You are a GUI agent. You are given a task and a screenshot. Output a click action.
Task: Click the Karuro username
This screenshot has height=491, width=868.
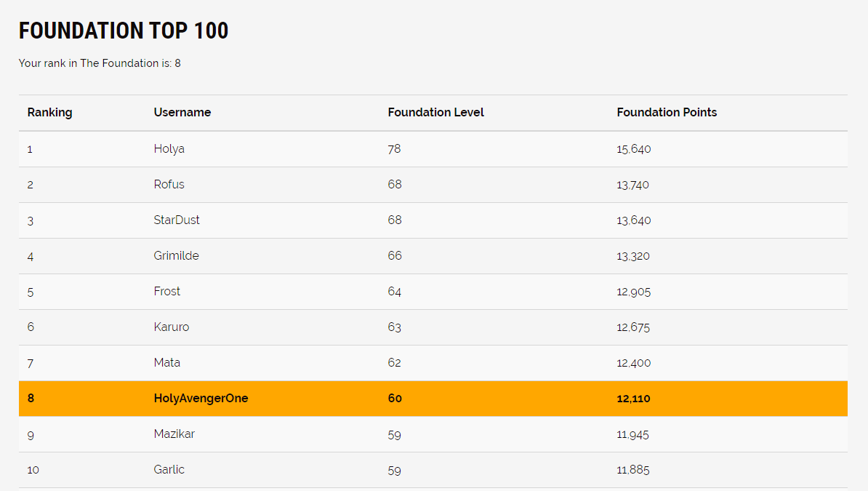point(171,327)
